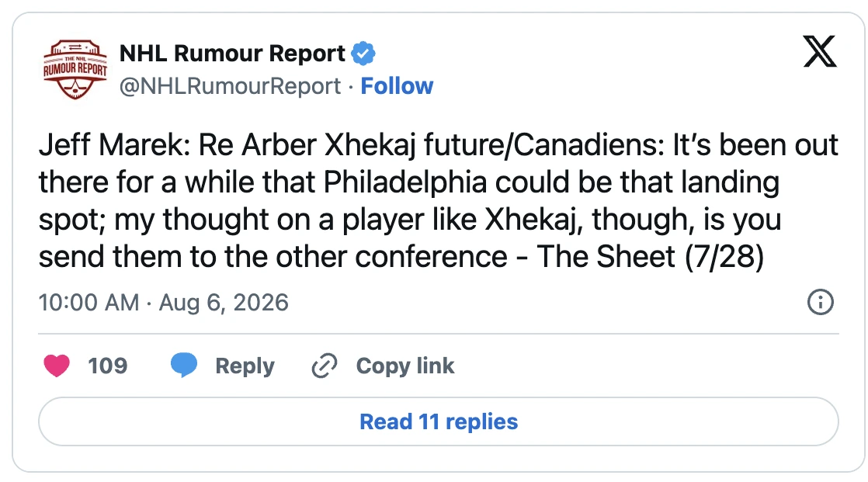Click the 109 likes count
868x482 pixels.
click(108, 366)
